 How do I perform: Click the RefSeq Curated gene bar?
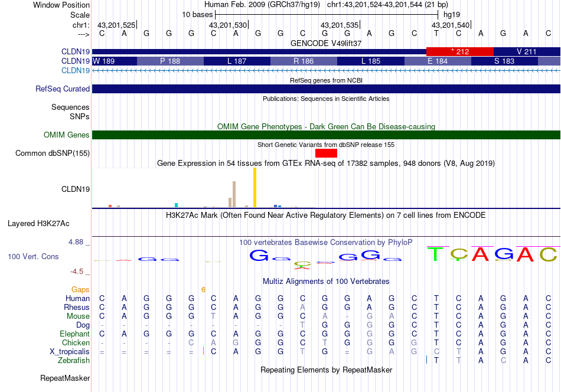point(327,89)
